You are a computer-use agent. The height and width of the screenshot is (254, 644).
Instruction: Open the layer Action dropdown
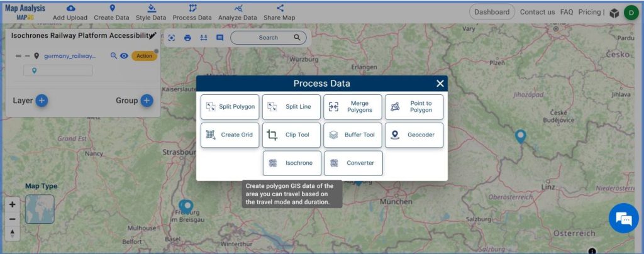144,56
